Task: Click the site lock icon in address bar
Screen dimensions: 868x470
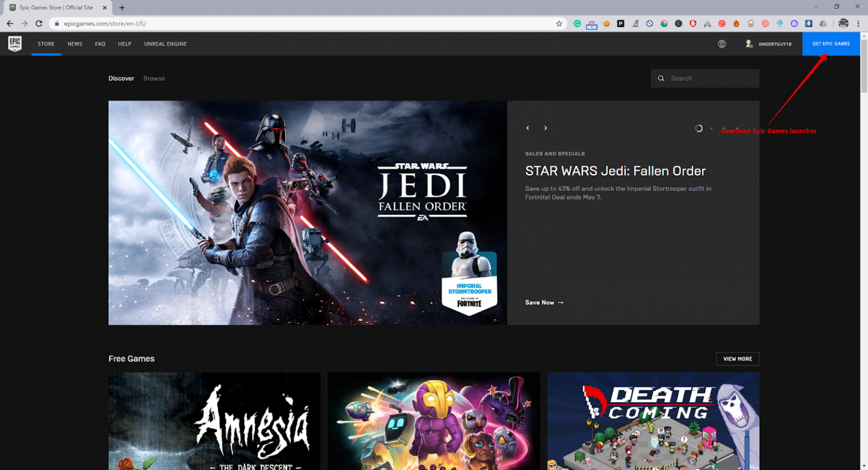Action: 57,23
